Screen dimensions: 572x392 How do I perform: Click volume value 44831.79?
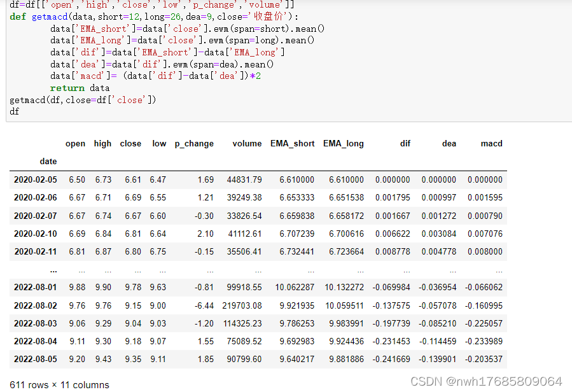tap(244, 179)
